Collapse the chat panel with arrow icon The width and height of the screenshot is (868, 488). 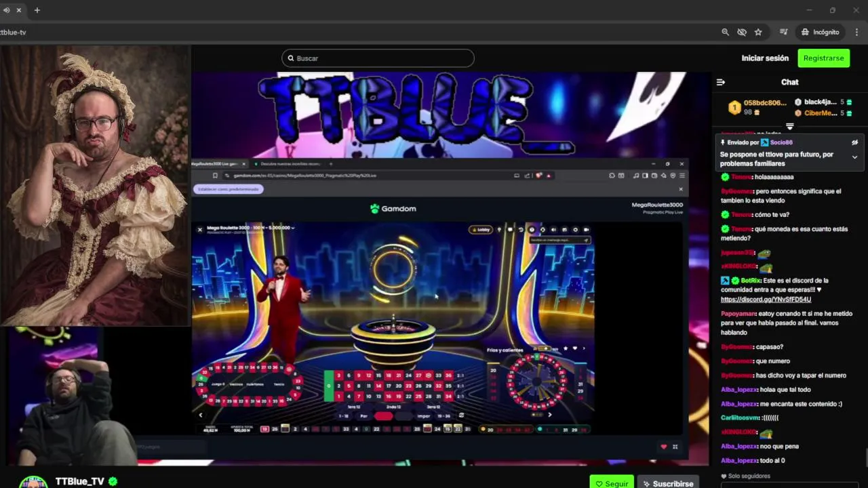tap(721, 82)
